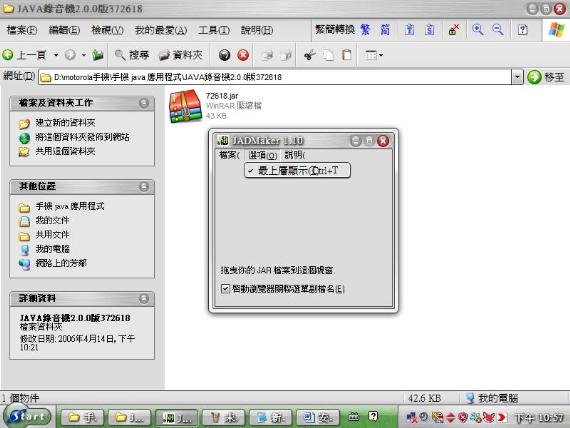
Task: Click the red butterfly tray icon
Action: 489,417
